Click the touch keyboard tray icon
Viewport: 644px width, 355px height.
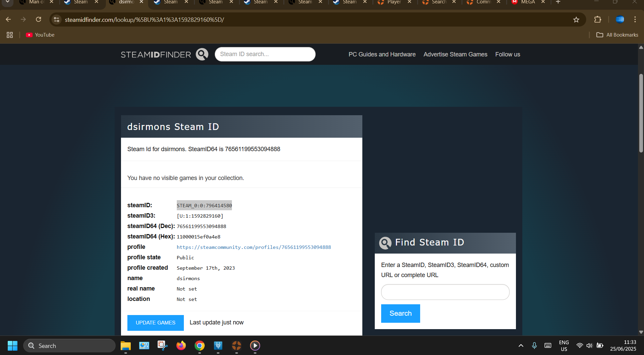[x=548, y=346]
